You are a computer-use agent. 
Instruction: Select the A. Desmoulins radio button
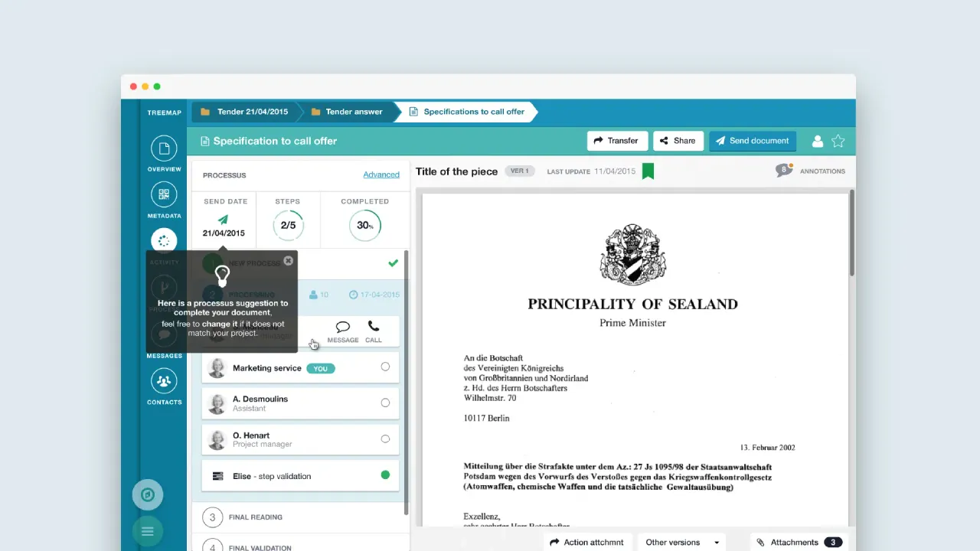(x=385, y=403)
